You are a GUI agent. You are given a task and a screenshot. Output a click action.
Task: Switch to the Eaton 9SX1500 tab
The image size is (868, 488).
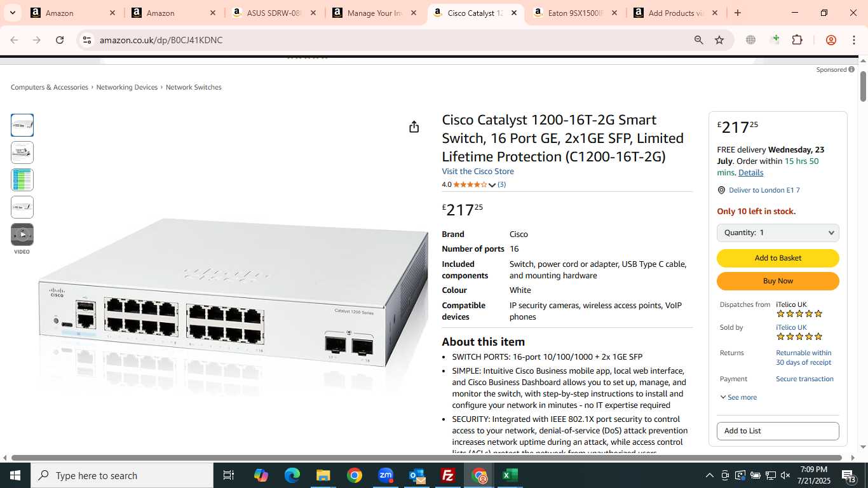574,13
